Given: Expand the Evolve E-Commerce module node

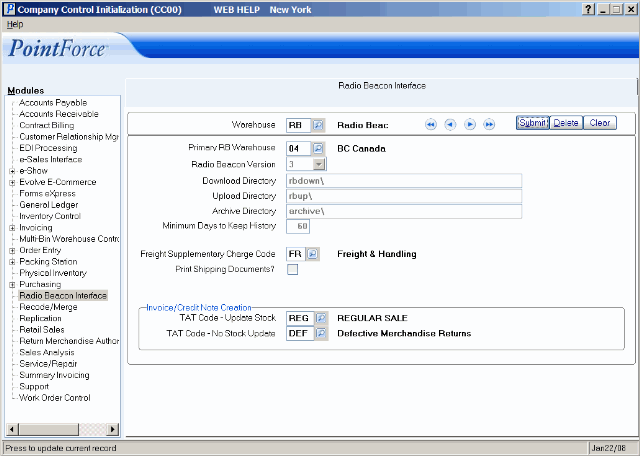Looking at the screenshot, I should [x=12, y=182].
